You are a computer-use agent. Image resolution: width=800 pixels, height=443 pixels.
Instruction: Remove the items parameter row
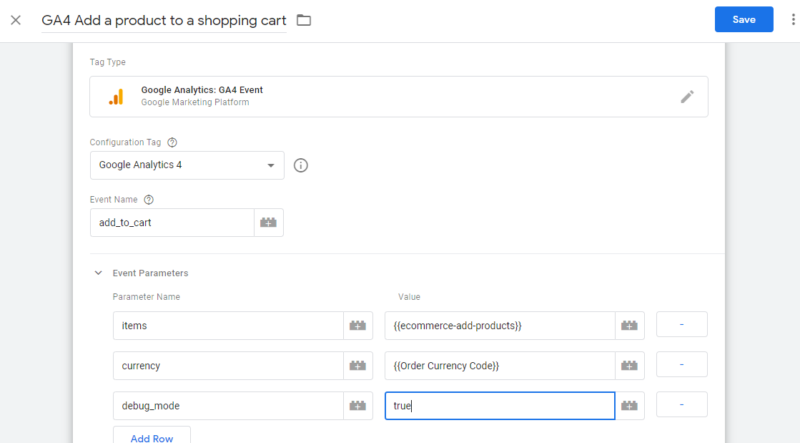point(681,325)
